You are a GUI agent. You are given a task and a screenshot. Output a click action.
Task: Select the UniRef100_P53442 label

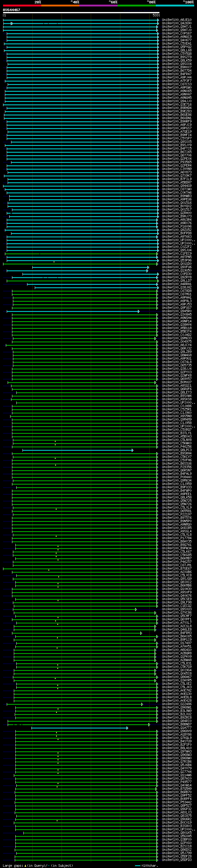(177, 802)
